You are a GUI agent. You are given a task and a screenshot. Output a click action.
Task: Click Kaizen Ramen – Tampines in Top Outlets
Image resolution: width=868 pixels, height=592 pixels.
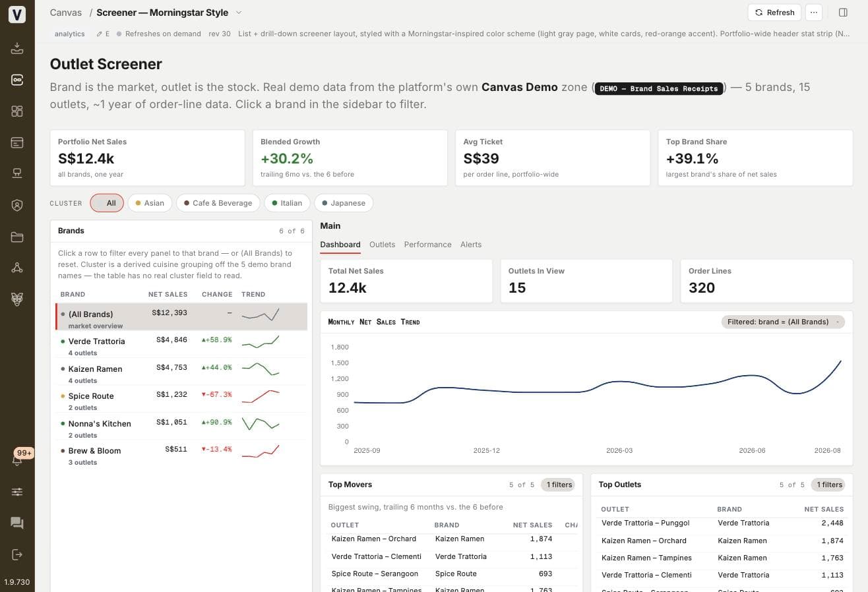tap(646, 558)
